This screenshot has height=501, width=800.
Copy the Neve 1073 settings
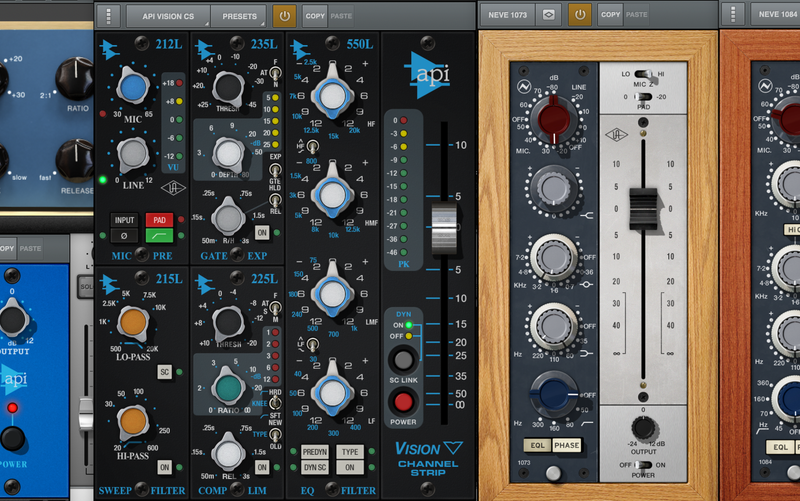coord(610,15)
